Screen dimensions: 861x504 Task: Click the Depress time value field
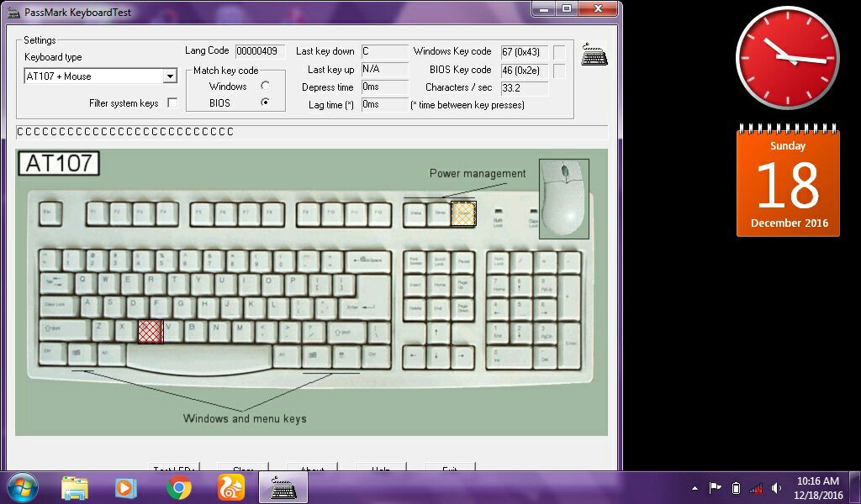(x=384, y=87)
